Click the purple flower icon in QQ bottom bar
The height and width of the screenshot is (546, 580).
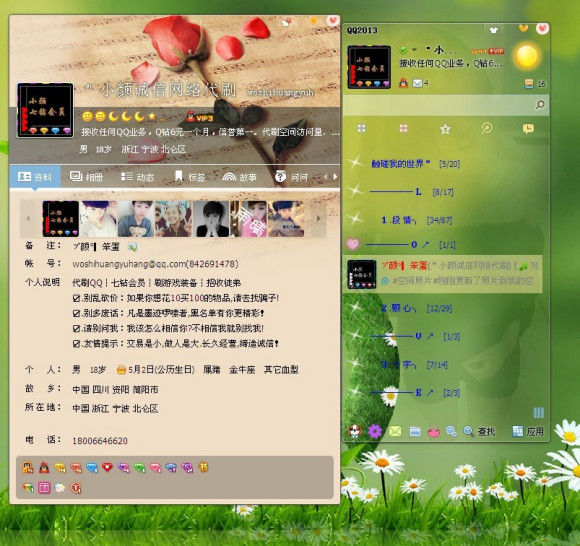(375, 431)
